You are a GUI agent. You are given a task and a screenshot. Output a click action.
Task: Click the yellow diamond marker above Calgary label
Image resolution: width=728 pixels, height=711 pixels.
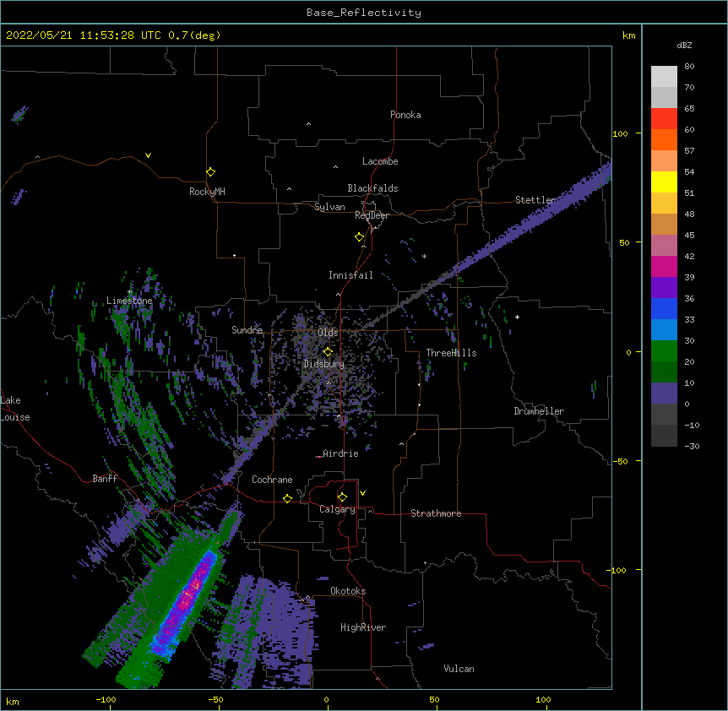point(342,497)
